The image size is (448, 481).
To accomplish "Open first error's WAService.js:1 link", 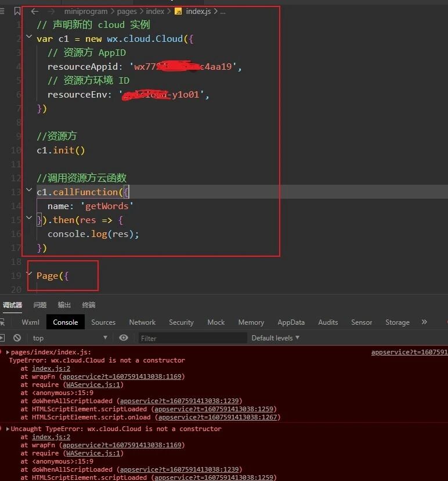I will 93,385.
